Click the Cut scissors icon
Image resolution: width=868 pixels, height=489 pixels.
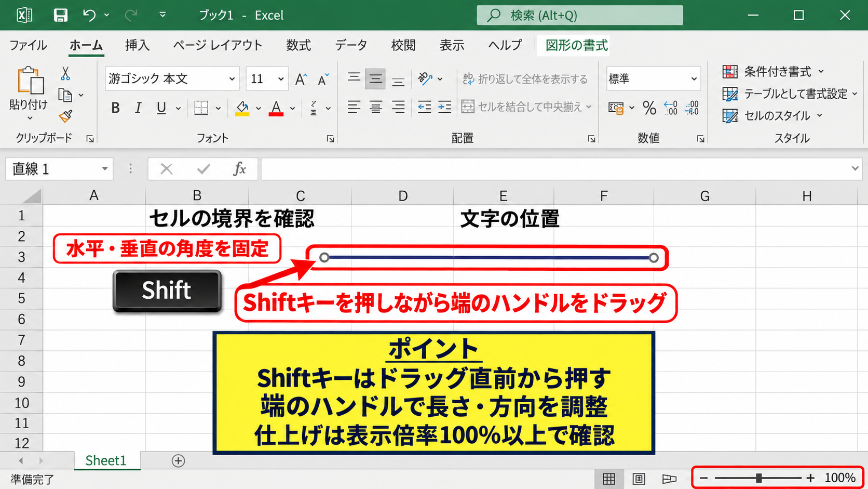click(x=65, y=74)
